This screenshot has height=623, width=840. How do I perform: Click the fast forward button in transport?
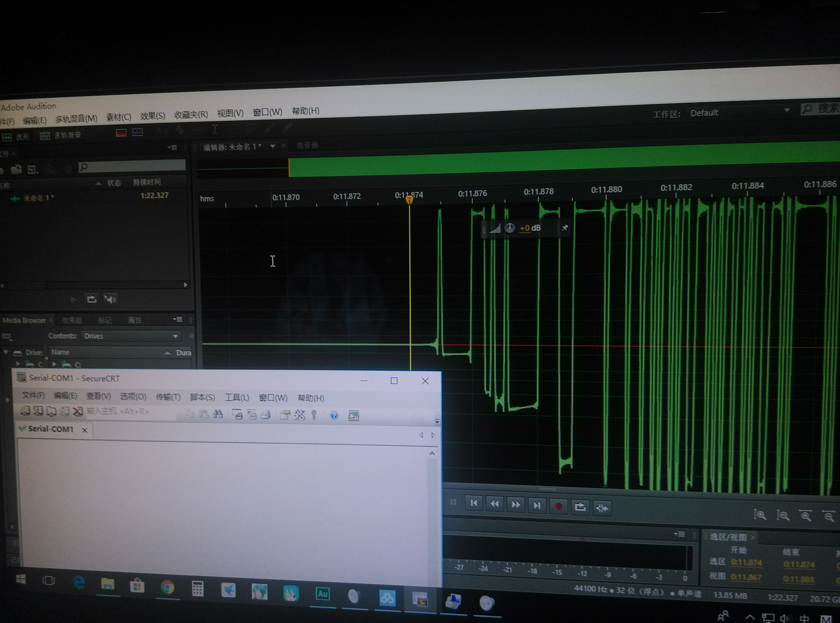(x=516, y=505)
